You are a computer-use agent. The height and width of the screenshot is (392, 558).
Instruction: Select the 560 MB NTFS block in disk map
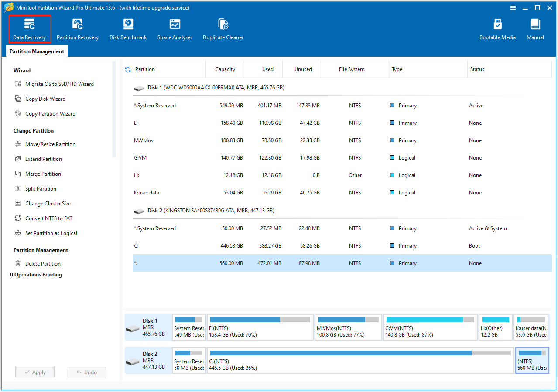point(532,360)
